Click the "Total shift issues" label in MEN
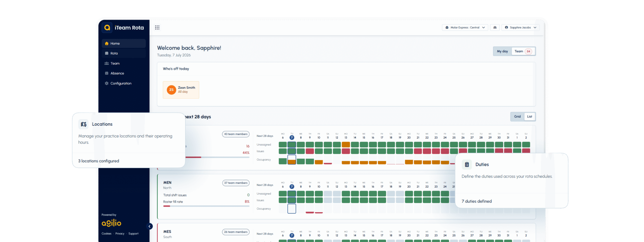The image size is (644, 242). point(175,195)
